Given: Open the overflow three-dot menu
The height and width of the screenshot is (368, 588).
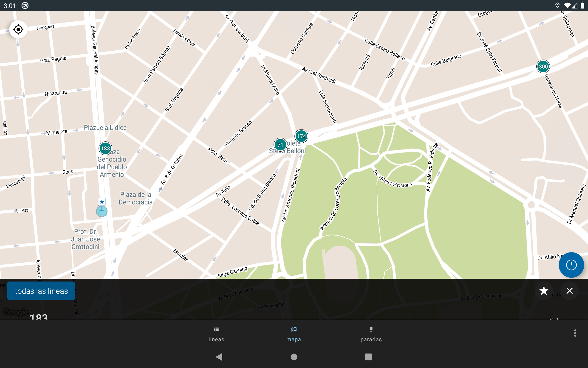Looking at the screenshot, I should click(575, 333).
